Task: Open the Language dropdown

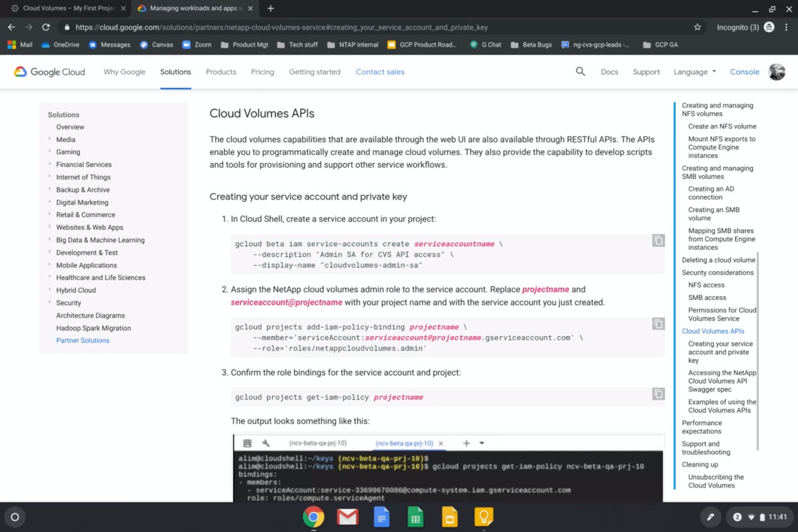Action: coord(695,72)
